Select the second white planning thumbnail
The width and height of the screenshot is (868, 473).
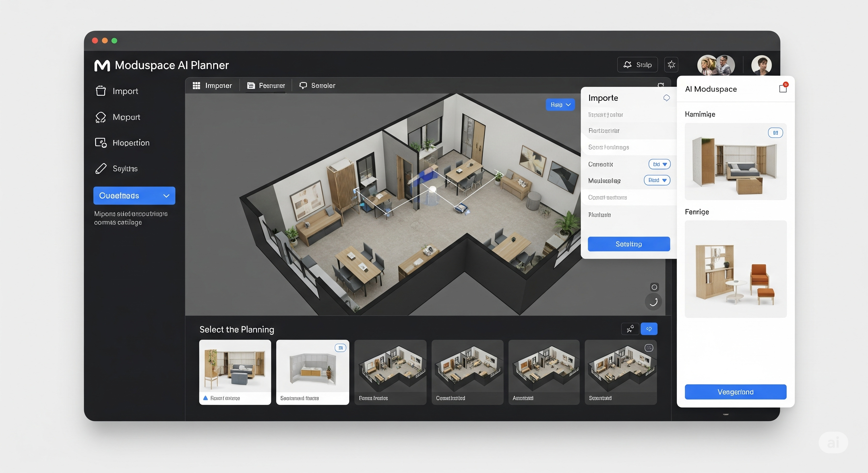tap(312, 372)
